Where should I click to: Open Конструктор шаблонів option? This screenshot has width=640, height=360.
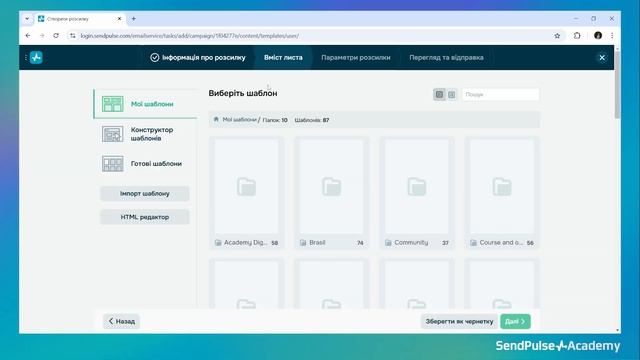tap(146, 134)
